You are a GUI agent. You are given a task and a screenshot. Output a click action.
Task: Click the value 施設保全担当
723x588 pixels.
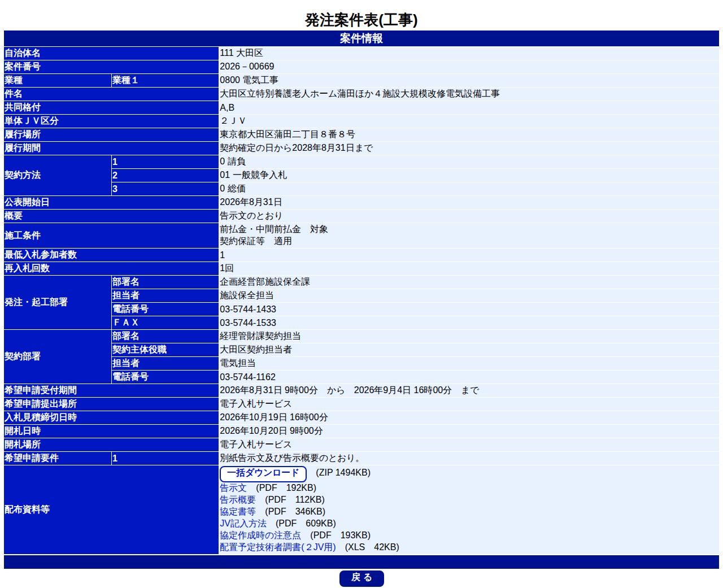[x=247, y=295]
